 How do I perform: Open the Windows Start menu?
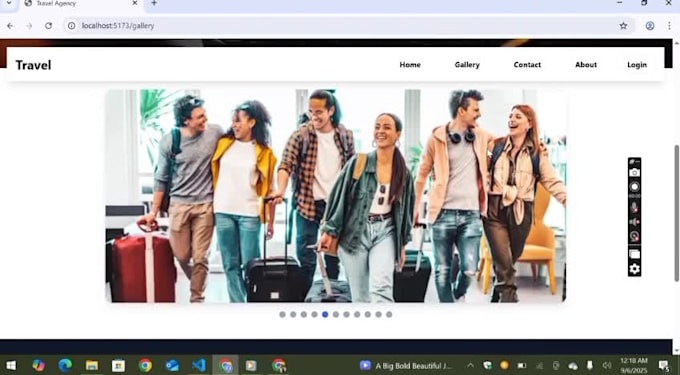(11, 365)
